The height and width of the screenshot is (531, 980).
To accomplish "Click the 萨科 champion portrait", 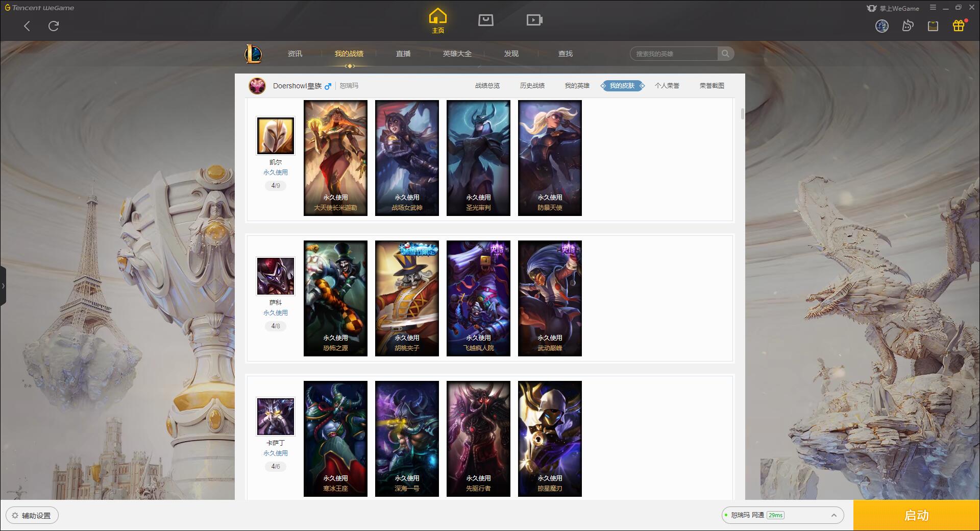I will point(276,276).
